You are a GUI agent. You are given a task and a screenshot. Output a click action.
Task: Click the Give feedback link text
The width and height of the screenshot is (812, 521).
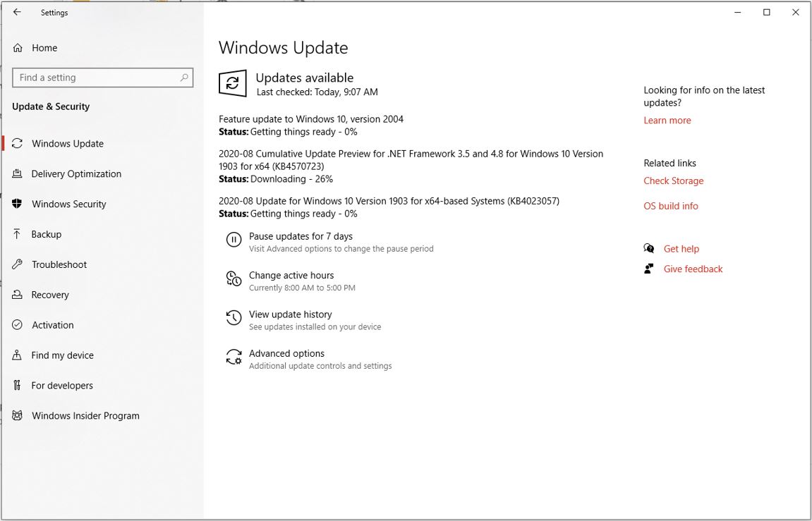(x=693, y=269)
